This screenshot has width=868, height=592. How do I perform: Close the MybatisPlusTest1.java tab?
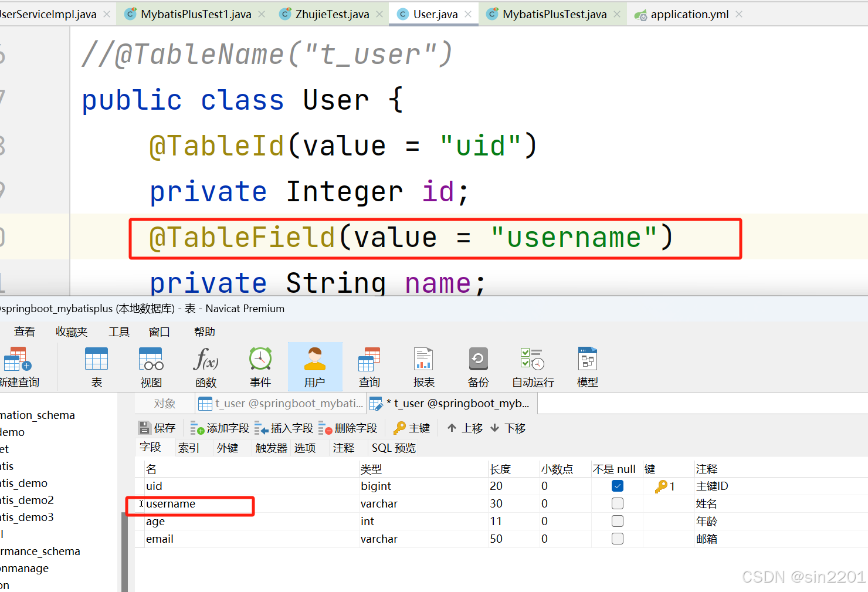(x=262, y=14)
